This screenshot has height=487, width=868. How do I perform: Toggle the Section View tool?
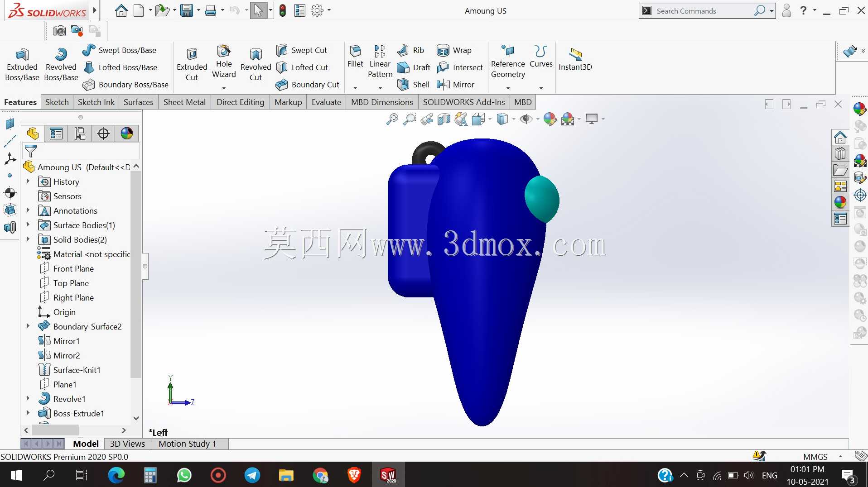[x=444, y=119]
